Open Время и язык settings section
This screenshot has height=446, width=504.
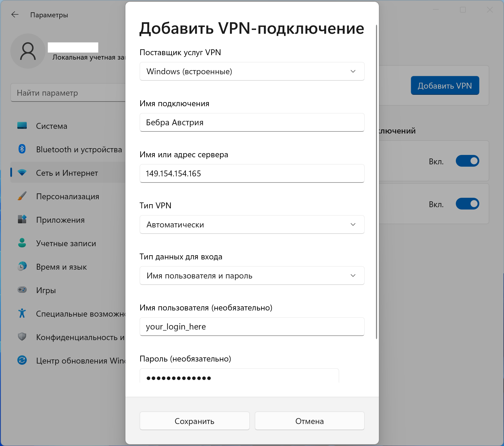(61, 267)
